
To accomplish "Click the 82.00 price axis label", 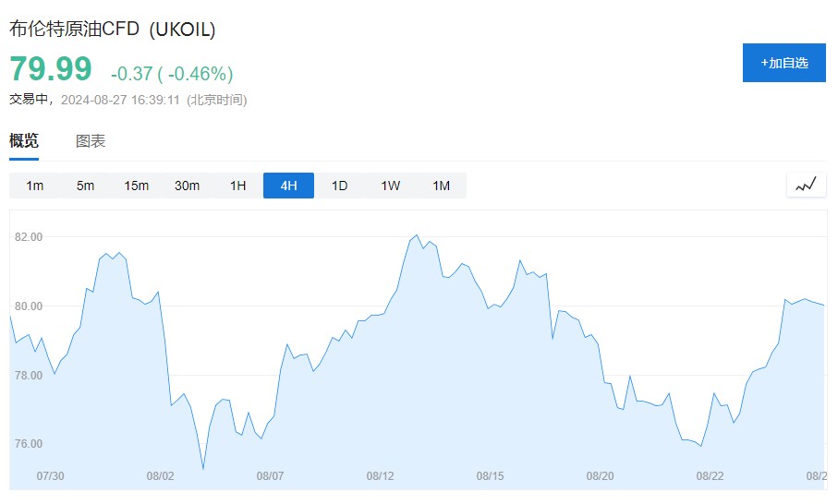I will pos(30,237).
